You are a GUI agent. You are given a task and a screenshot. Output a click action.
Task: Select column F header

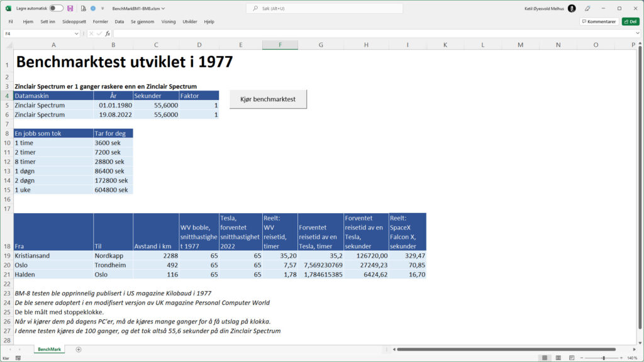280,45
